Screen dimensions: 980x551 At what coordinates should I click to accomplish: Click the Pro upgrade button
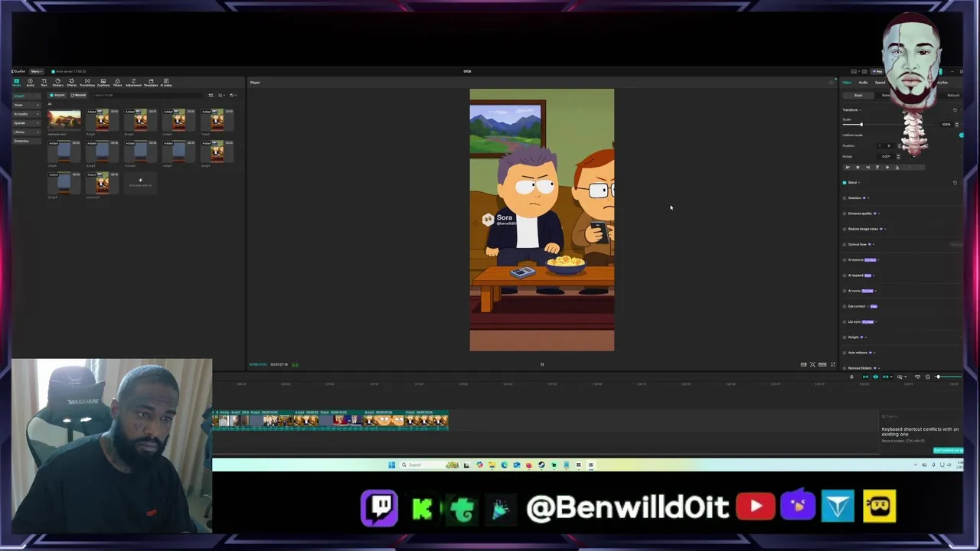click(878, 72)
